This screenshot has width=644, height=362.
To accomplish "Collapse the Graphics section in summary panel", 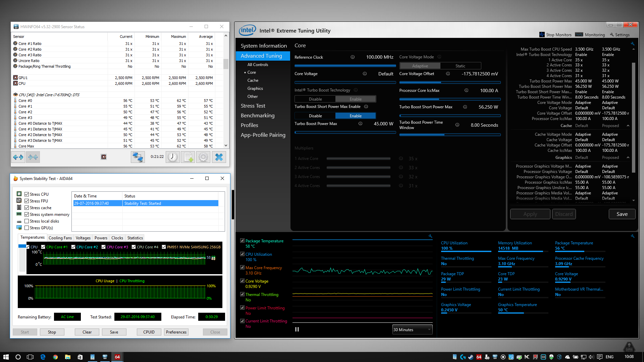I will pyautogui.click(x=628, y=158).
